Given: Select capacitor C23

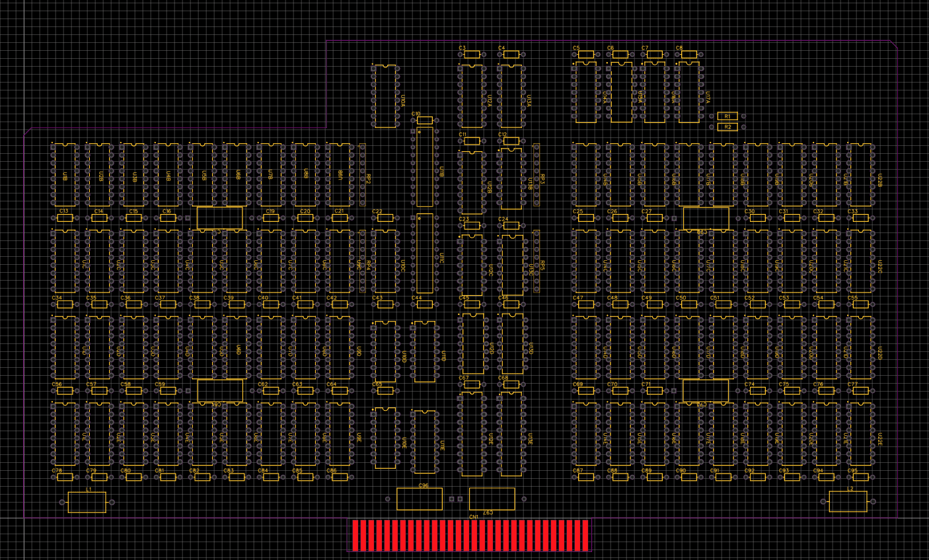Looking at the screenshot, I should (x=472, y=225).
